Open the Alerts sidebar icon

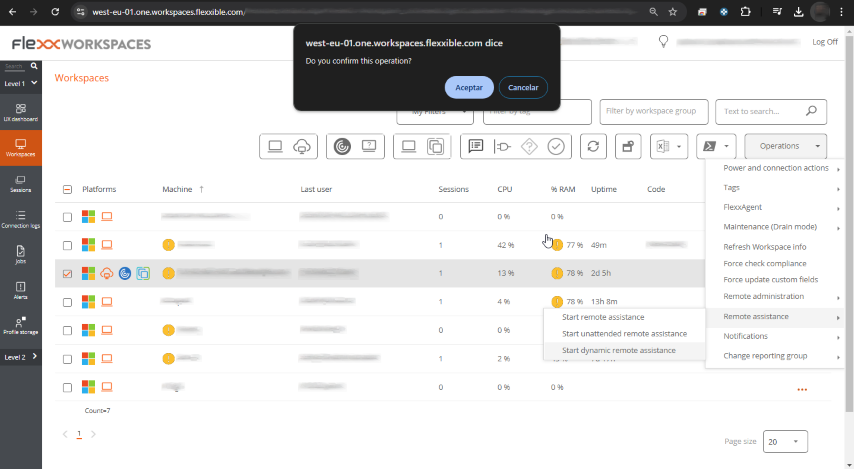click(x=21, y=290)
